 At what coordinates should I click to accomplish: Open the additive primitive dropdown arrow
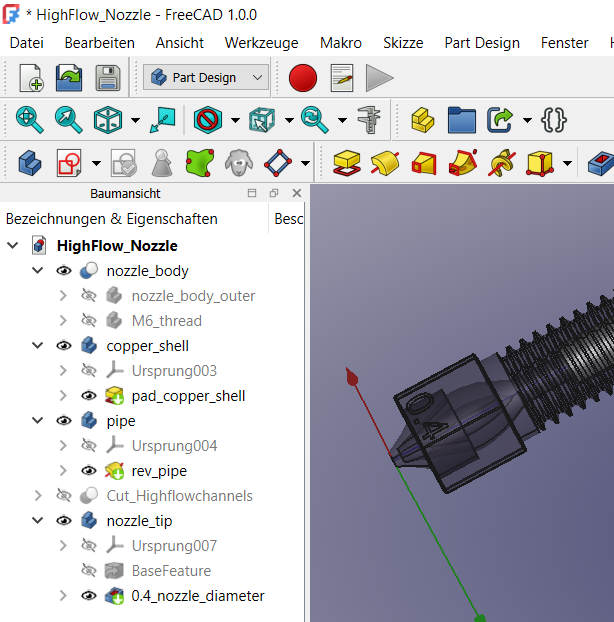click(x=568, y=163)
